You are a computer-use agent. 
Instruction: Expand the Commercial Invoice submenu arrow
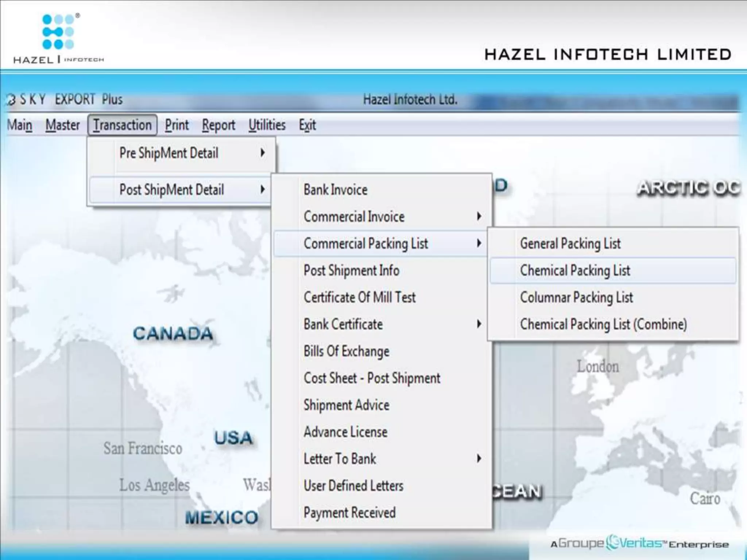479,217
